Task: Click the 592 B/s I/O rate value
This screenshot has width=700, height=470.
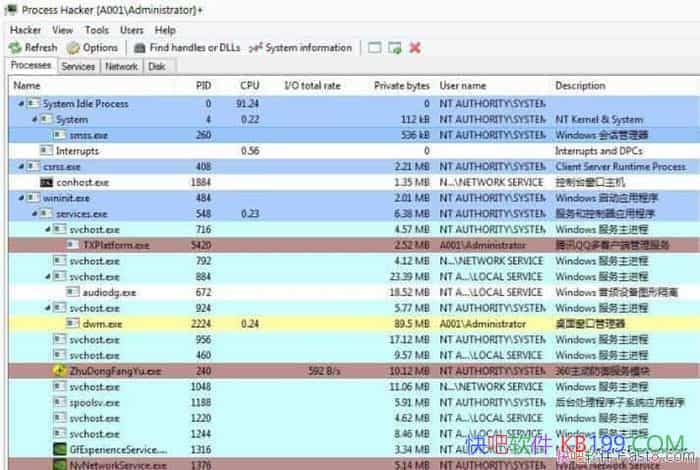Action: [x=324, y=370]
